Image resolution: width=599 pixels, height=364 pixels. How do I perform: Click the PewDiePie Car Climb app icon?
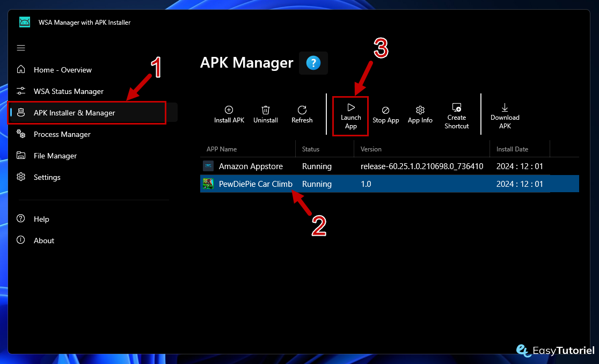click(208, 184)
